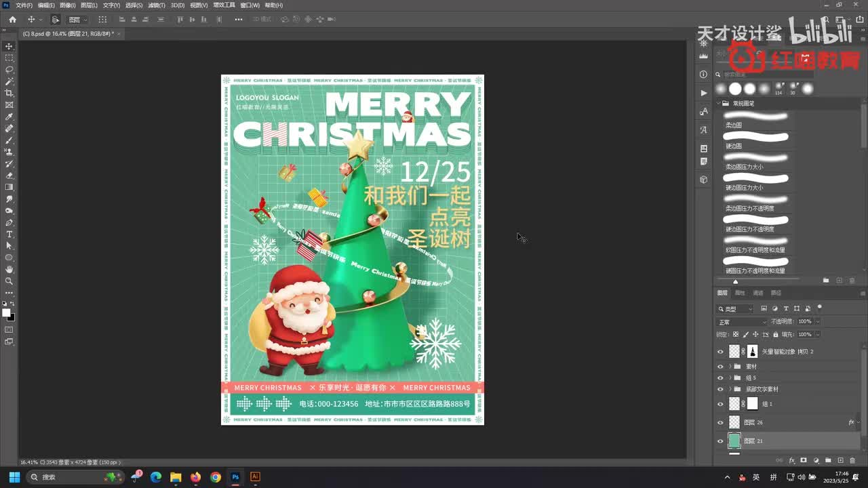The height and width of the screenshot is (488, 868).
Task: Create a new adjustment layer
Action: tap(816, 460)
